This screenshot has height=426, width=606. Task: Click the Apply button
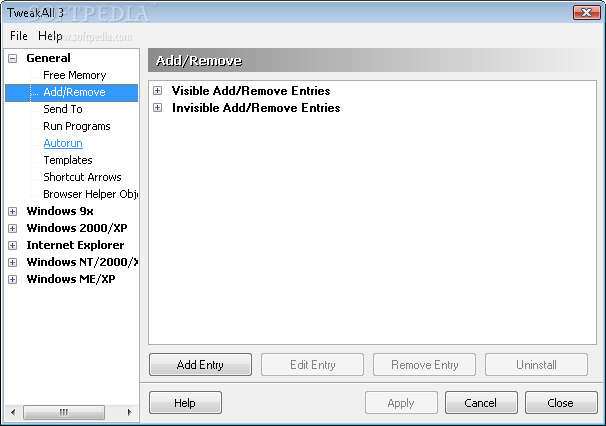coord(401,403)
